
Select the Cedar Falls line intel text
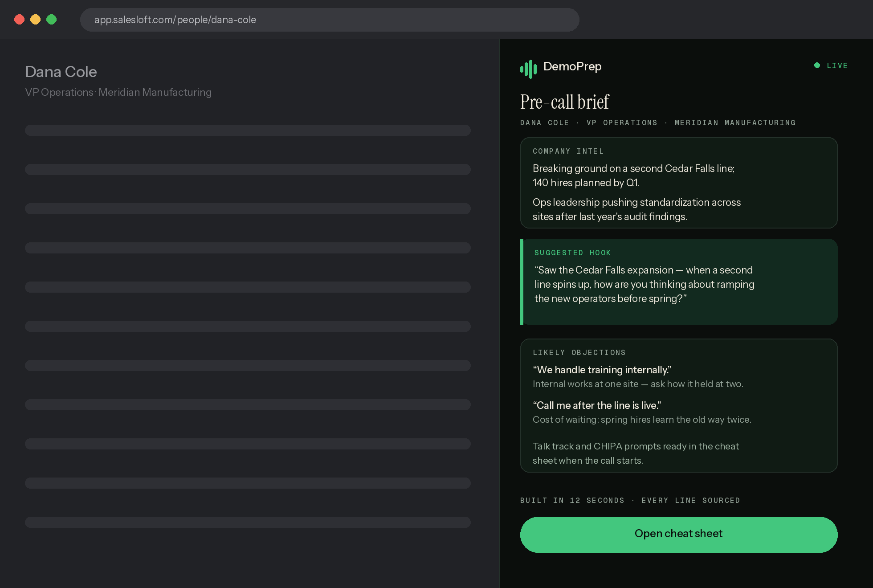pos(633,176)
